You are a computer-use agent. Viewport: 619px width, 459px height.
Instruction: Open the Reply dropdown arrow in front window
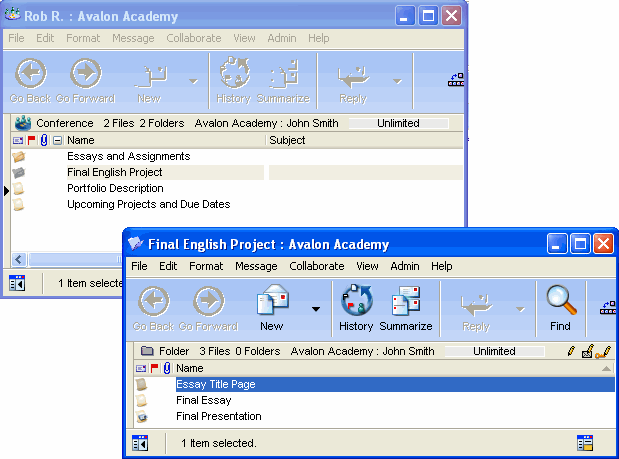click(x=520, y=309)
